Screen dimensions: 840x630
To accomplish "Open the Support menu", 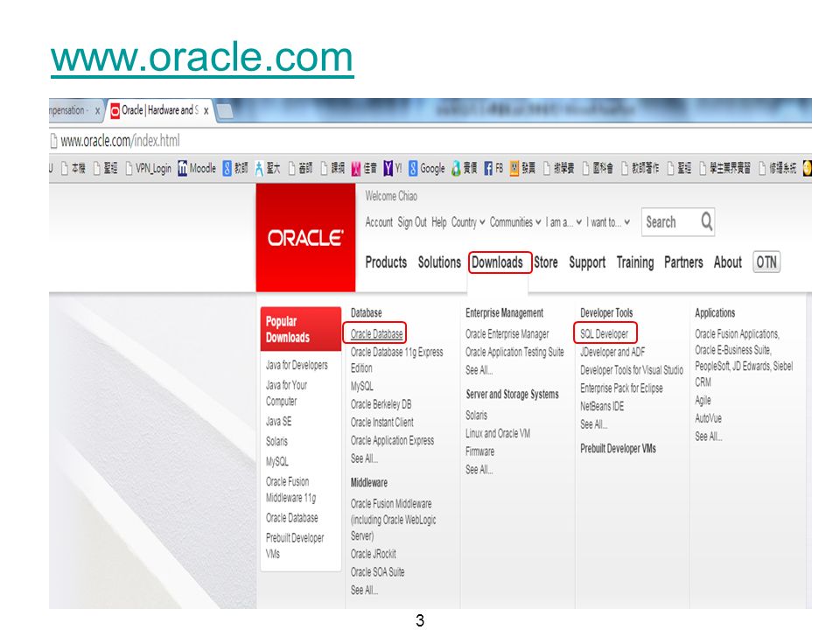I will (x=587, y=262).
